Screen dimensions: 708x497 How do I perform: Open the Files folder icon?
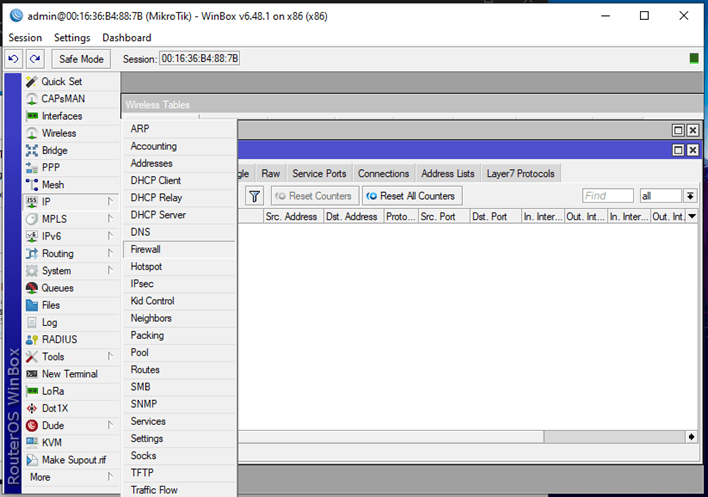click(32, 305)
